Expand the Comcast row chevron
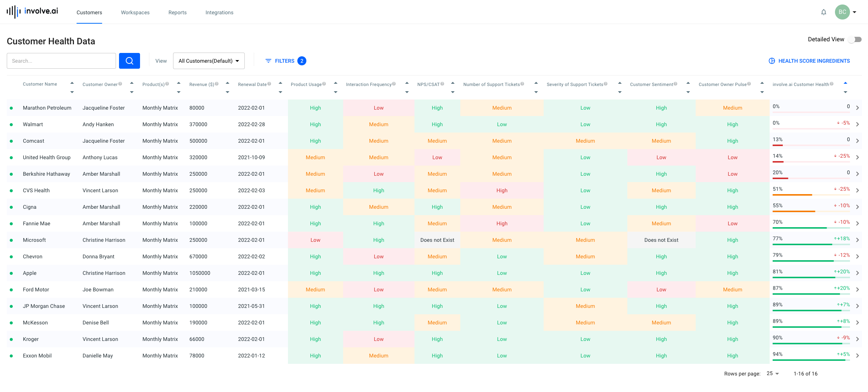Screen dimensions: 868x392 [x=857, y=141]
